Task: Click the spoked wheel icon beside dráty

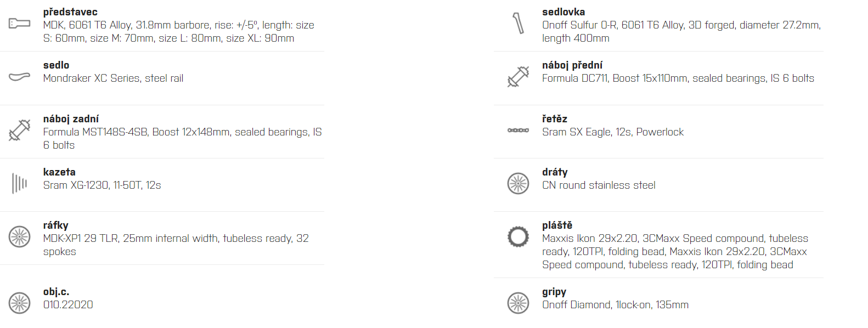Action: [518, 183]
